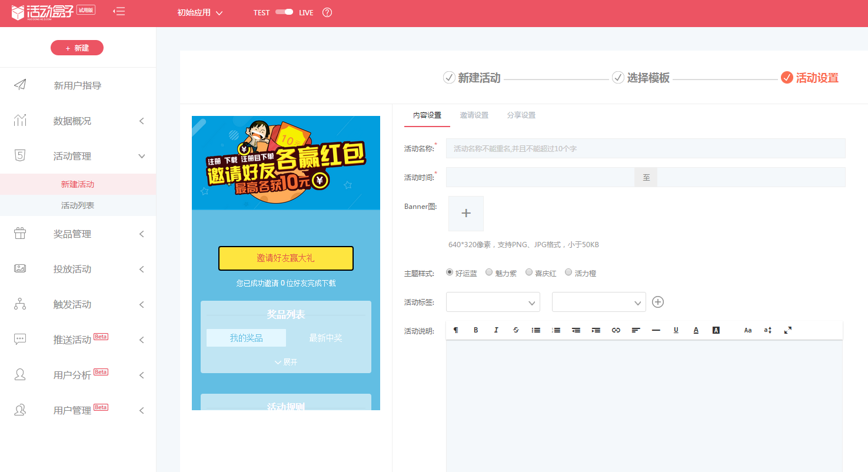868x472 pixels.
Task: Toggle bold formatting in the activity description editor
Action: point(475,330)
